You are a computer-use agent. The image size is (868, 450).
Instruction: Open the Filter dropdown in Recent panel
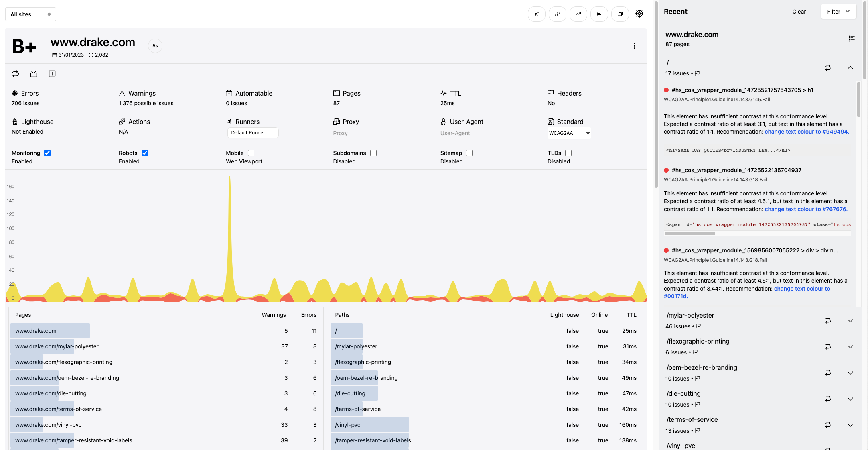[x=838, y=12]
